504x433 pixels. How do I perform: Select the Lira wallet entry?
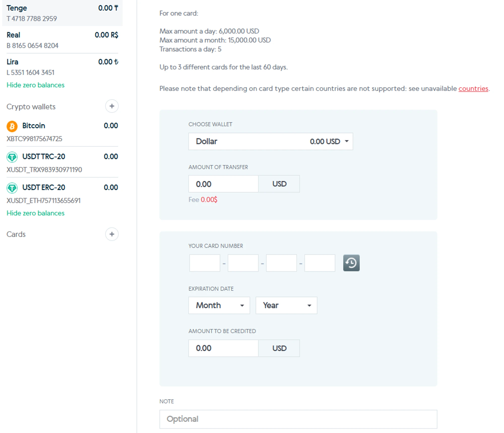point(62,67)
